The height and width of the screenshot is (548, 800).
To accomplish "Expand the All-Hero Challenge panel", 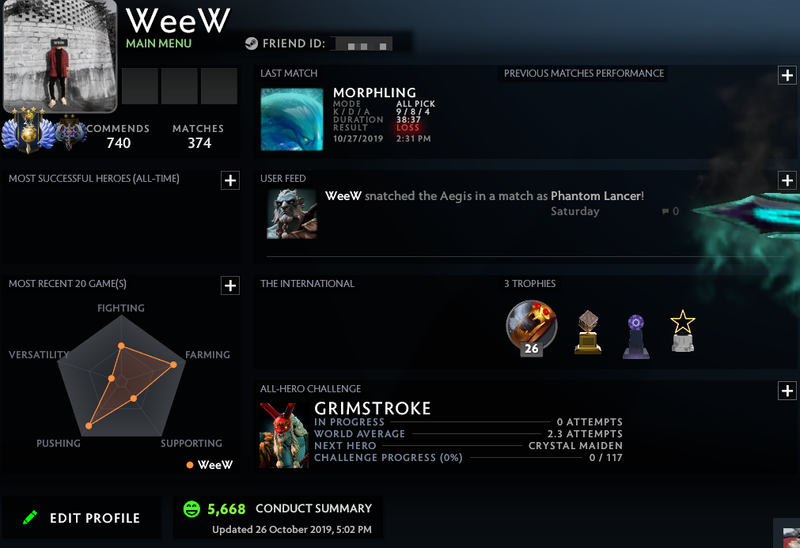I will 787,391.
